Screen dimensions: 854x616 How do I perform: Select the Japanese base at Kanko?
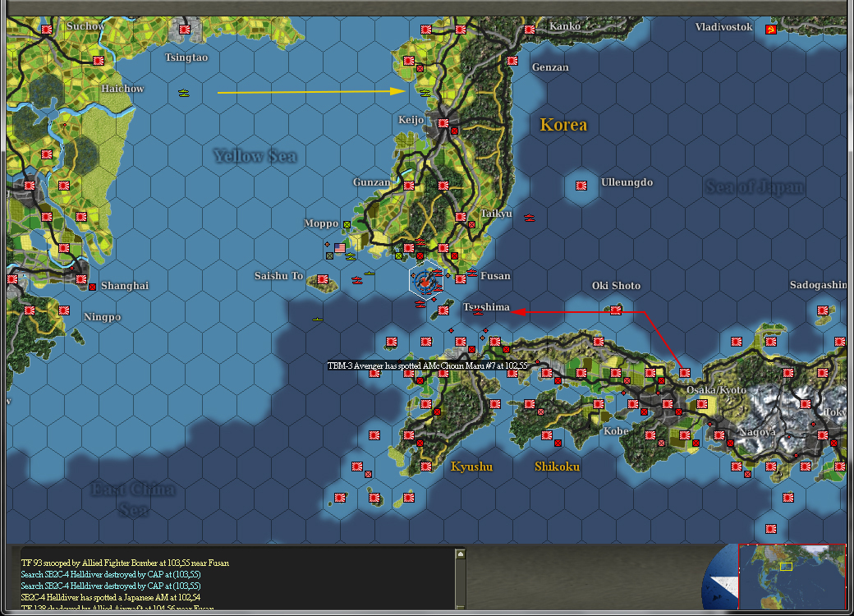tap(530, 30)
